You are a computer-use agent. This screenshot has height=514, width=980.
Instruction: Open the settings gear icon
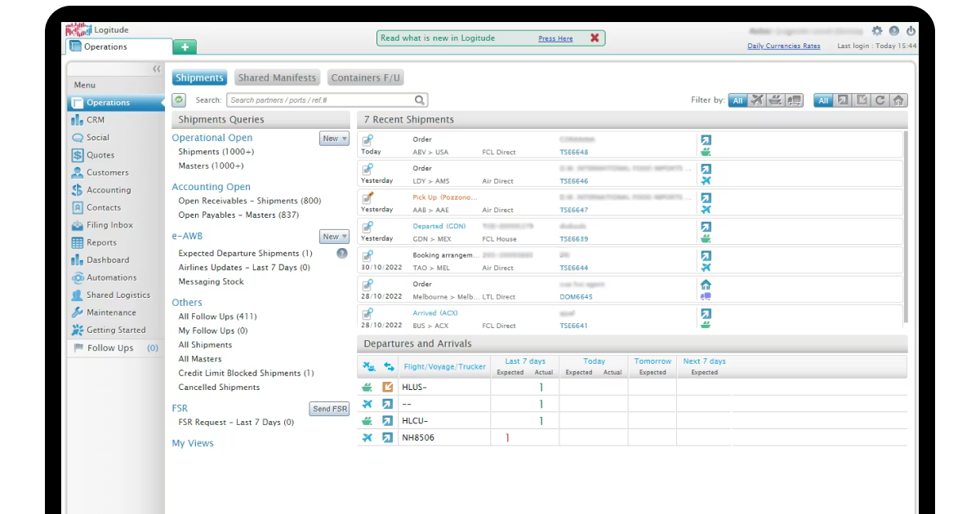(877, 31)
